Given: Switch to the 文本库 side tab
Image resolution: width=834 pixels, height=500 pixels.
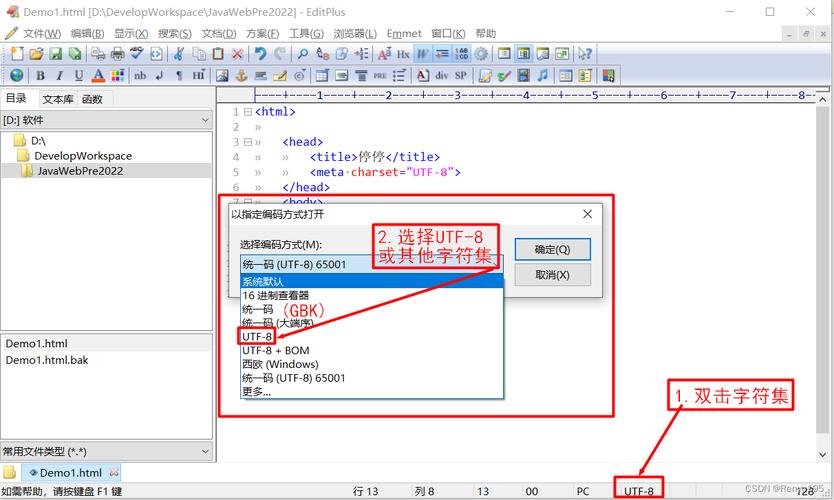Looking at the screenshot, I should click(x=57, y=99).
